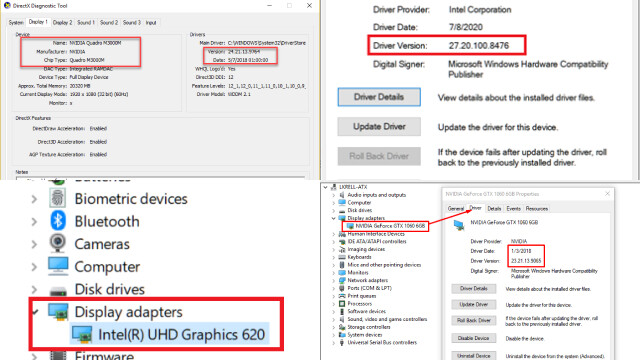The height and width of the screenshot is (360, 640).
Task: Click the Intel(R) UHD Graphics 620 adapter icon
Action: coord(82,335)
